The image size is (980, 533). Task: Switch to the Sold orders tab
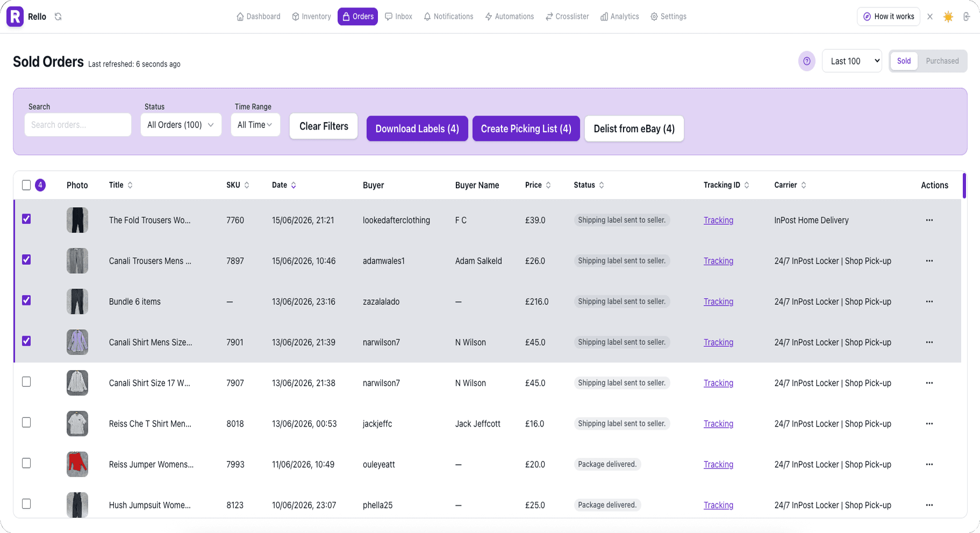click(904, 61)
